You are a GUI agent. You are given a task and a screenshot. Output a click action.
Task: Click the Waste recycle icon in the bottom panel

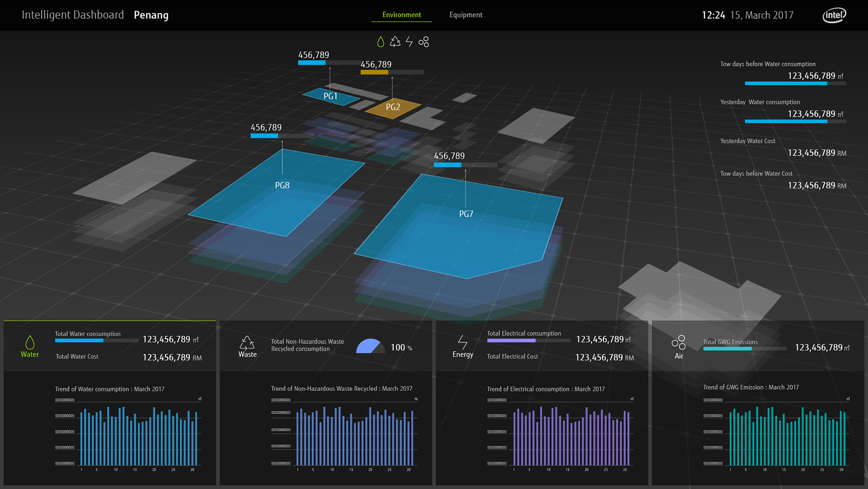pos(247,343)
